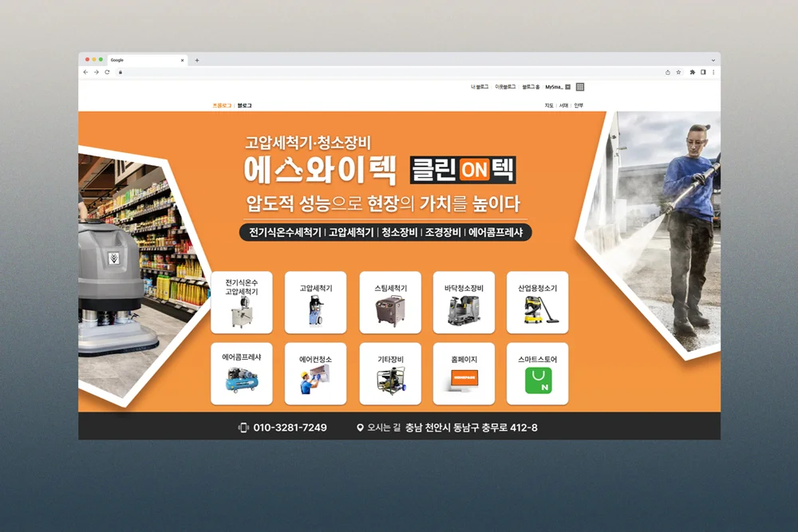The image size is (798, 532).
Task: Click the address 충남 천안시 동남구 충무로 412-8
Action: click(472, 428)
